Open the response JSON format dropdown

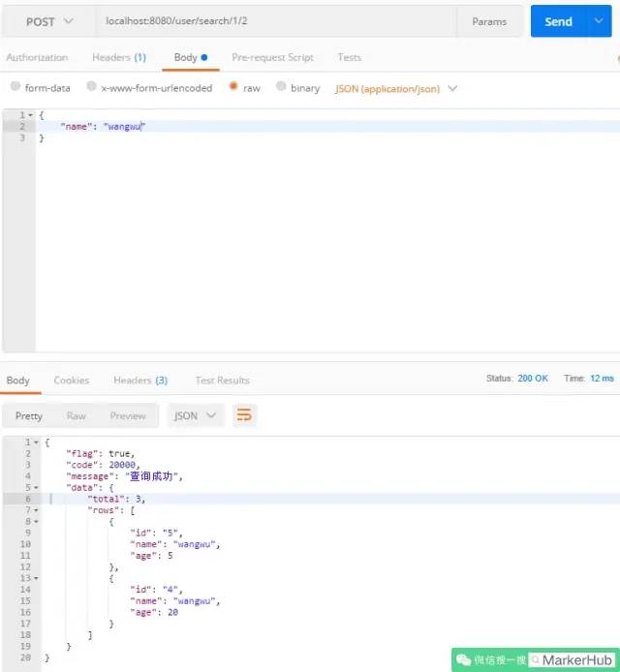[195, 415]
